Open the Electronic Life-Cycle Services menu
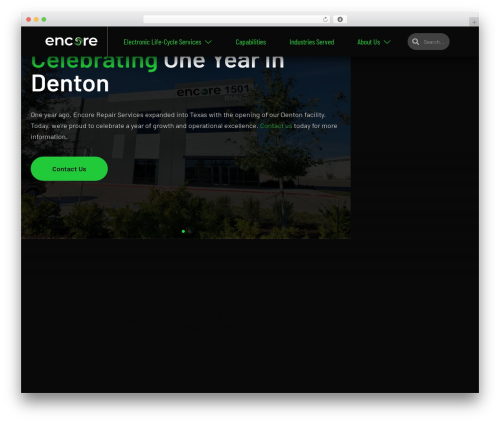This screenshot has height=423, width=500. [162, 42]
